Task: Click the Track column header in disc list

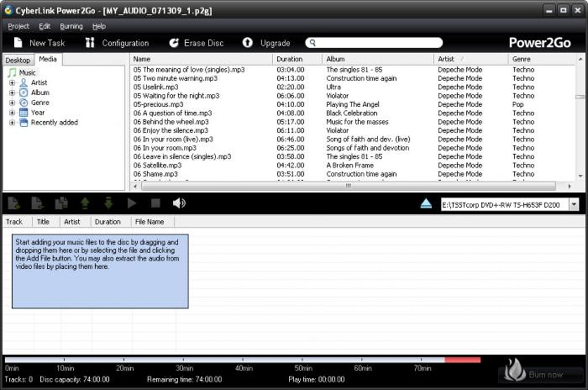Action: click(17, 222)
